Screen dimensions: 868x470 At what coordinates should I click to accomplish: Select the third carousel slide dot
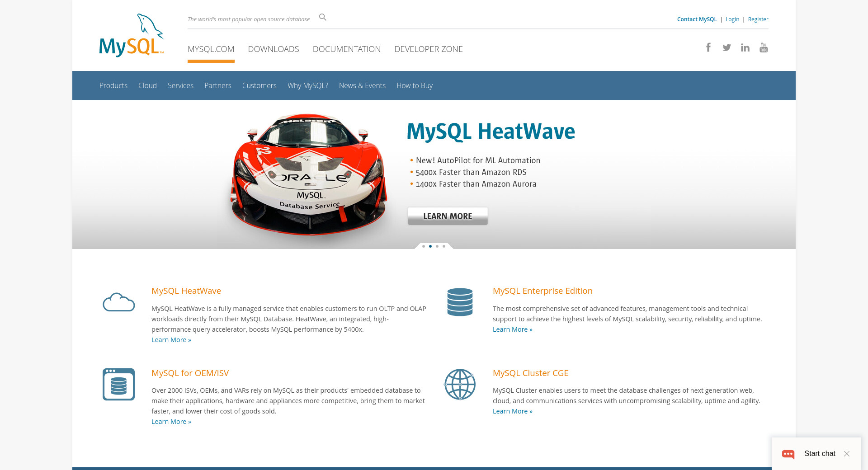pos(437,246)
